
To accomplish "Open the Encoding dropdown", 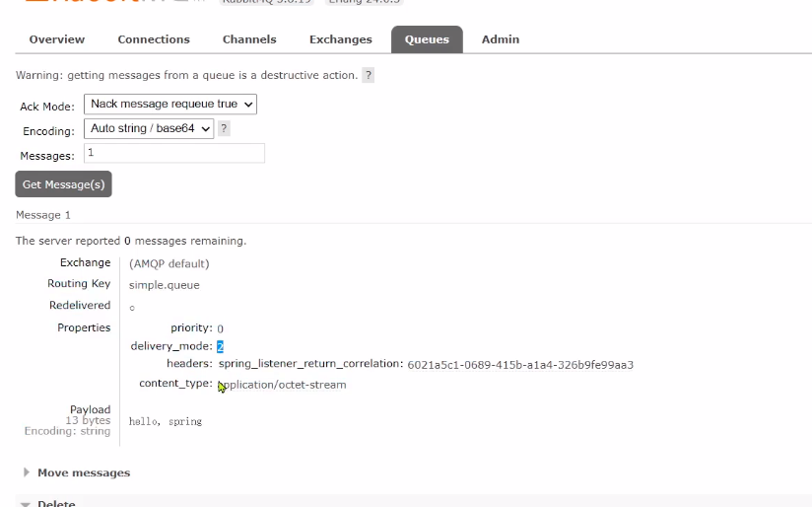I will coord(150,128).
